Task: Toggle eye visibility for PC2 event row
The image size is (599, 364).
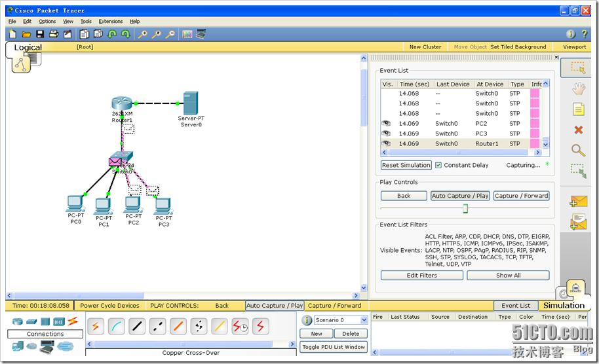Action: (x=387, y=123)
